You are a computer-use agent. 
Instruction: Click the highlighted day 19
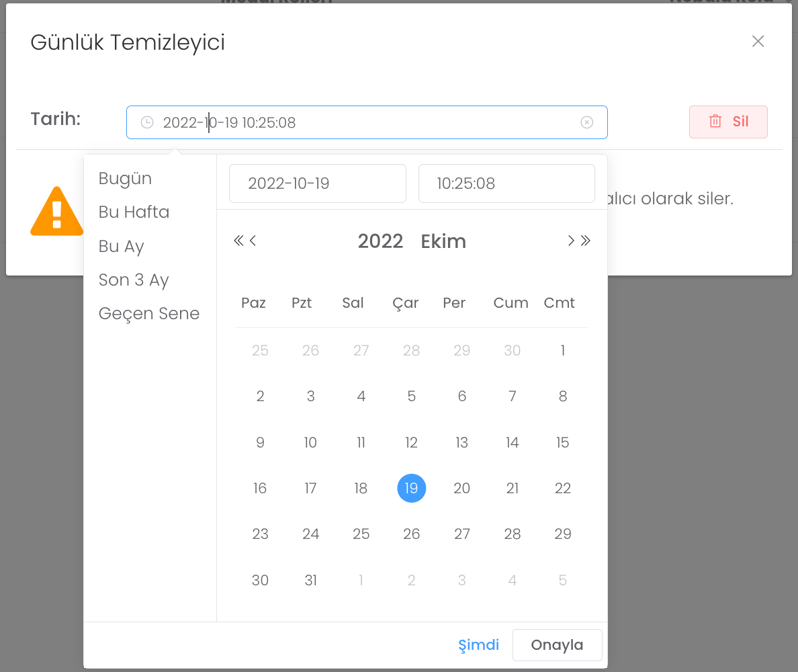click(x=411, y=489)
